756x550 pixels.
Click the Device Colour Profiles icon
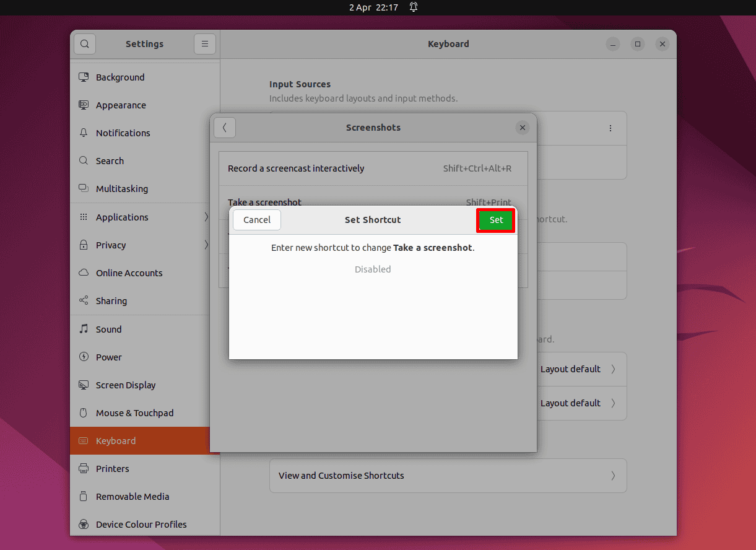(x=84, y=525)
